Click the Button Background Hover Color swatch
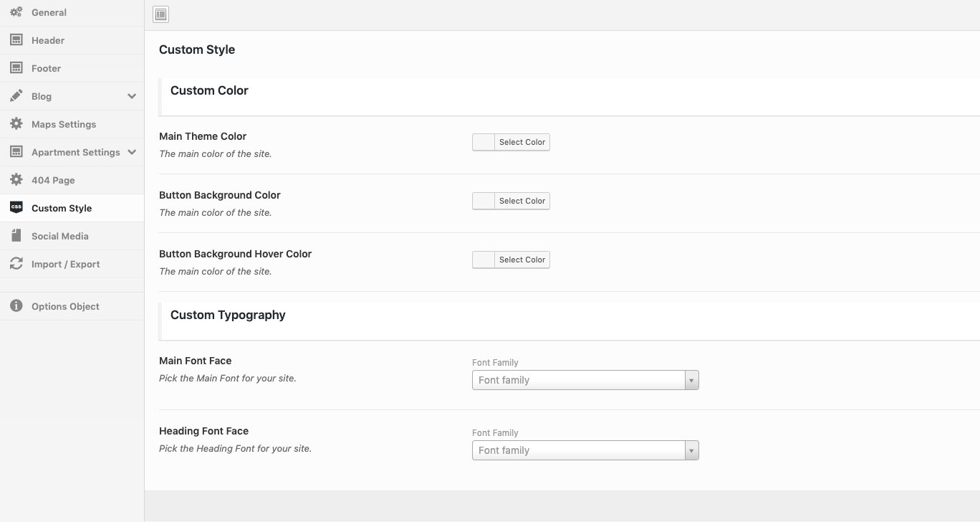The image size is (980, 522). tap(484, 260)
